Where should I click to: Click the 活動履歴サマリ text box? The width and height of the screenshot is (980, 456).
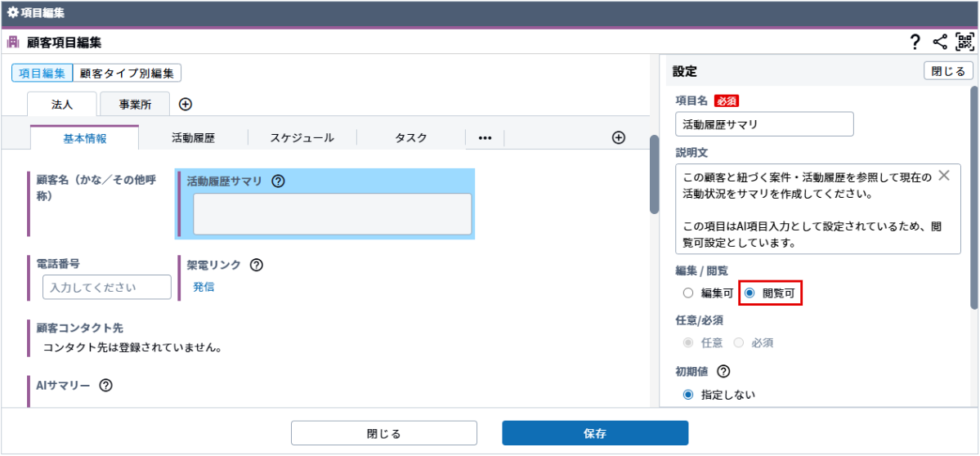332,214
